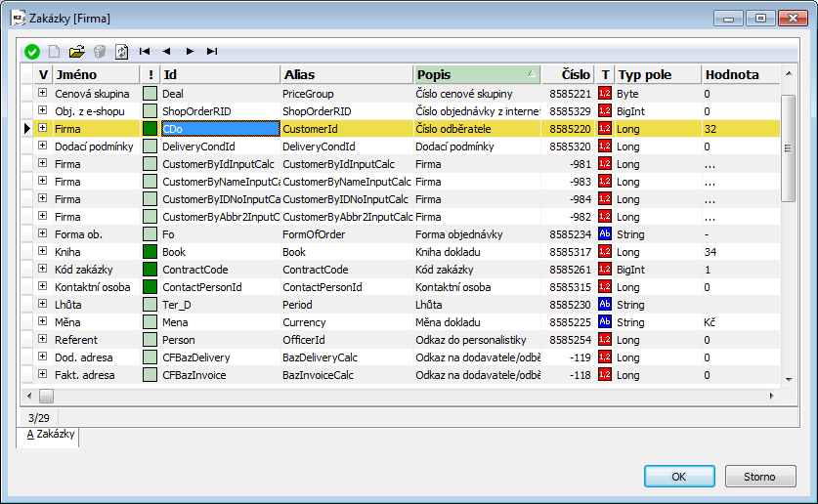The height and width of the screenshot is (504, 818).
Task: Jump to first record navigation arrow
Action: [x=145, y=51]
